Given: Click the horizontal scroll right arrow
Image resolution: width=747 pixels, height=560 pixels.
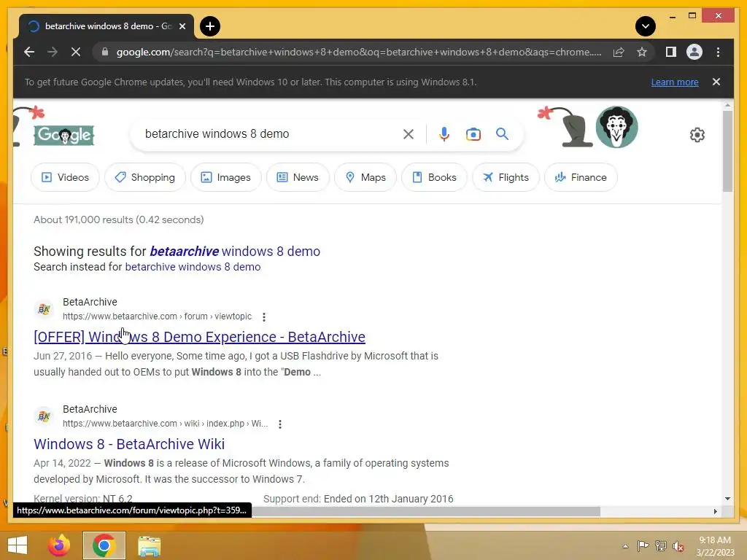Looking at the screenshot, I should [715, 511].
